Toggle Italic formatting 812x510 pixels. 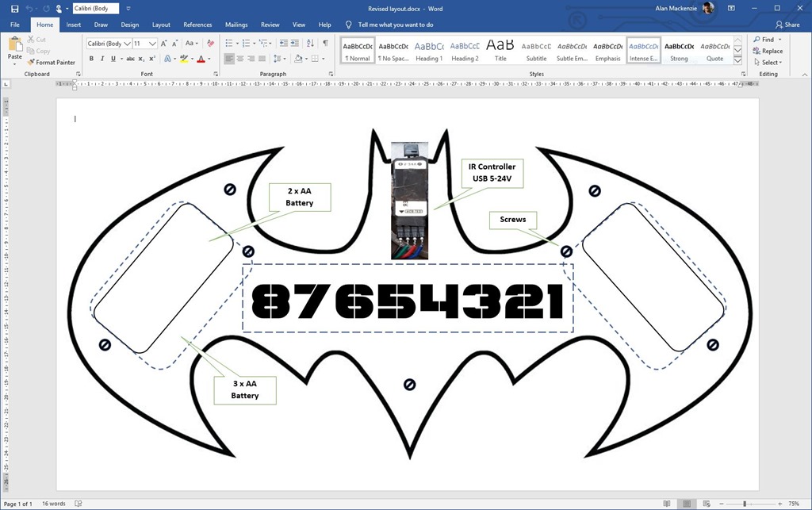[x=101, y=59]
